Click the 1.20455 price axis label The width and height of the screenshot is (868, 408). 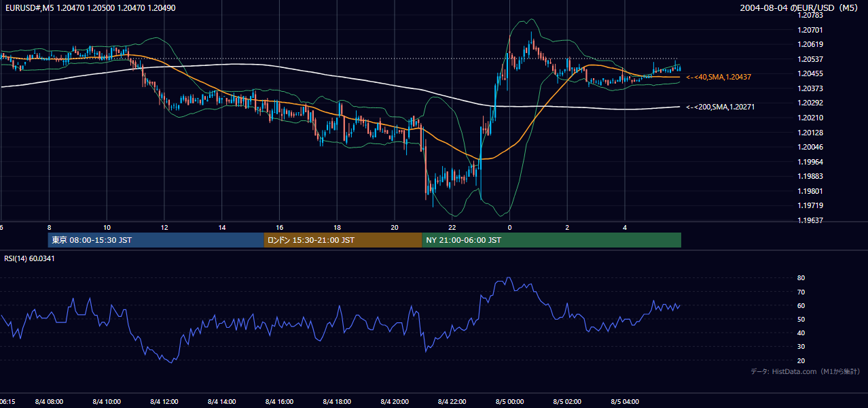pyautogui.click(x=811, y=73)
